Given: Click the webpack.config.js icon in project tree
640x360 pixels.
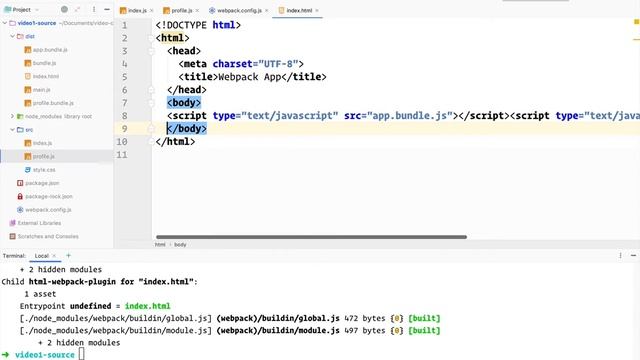Looking at the screenshot, I should [x=20, y=210].
